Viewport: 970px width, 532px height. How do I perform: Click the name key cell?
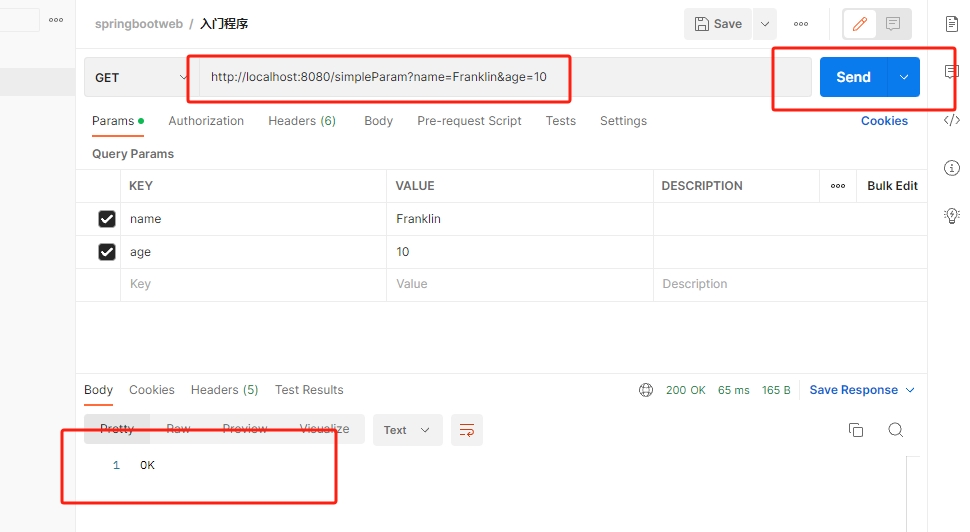click(x=254, y=219)
